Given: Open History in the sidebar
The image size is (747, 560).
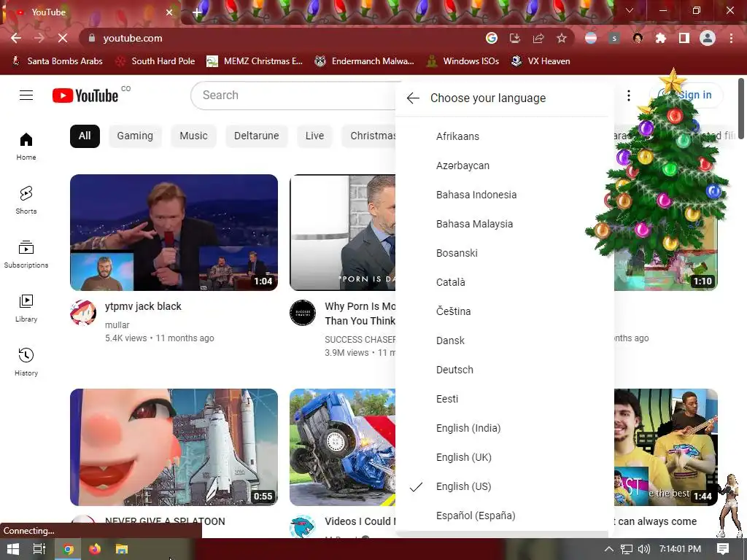Looking at the screenshot, I should pyautogui.click(x=26, y=362).
